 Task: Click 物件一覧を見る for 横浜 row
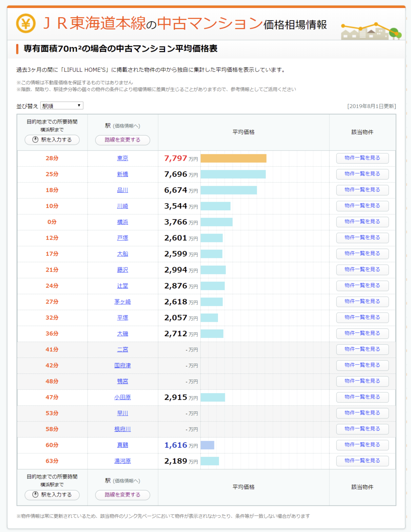coord(363,222)
